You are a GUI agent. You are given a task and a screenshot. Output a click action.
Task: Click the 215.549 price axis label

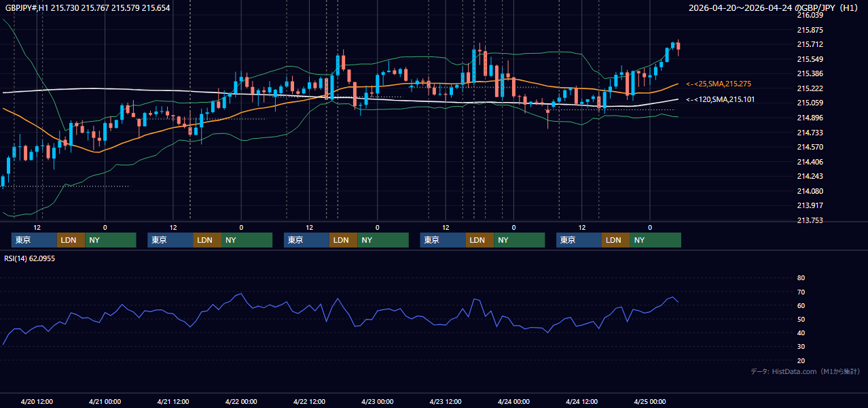[x=810, y=59]
